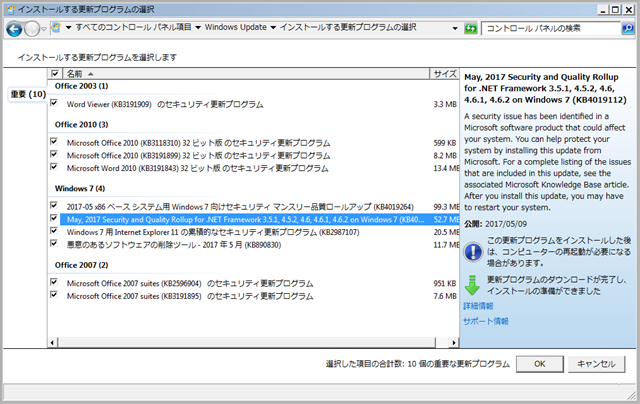Click Windows 7 (4) group header
Screen dimensions: 640x404
coord(80,189)
